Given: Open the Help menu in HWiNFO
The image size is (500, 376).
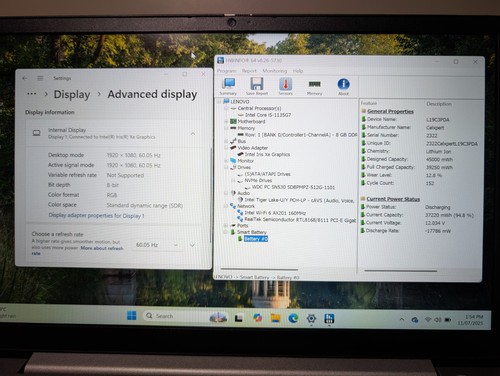Looking at the screenshot, I should (x=298, y=71).
